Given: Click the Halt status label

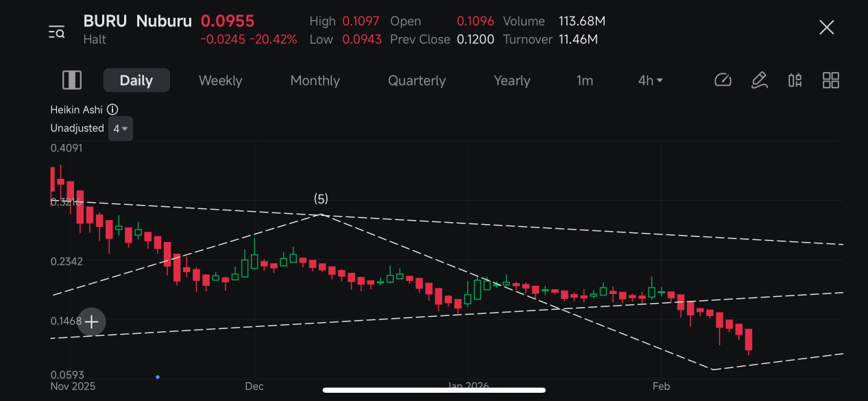Looking at the screenshot, I should [x=95, y=40].
